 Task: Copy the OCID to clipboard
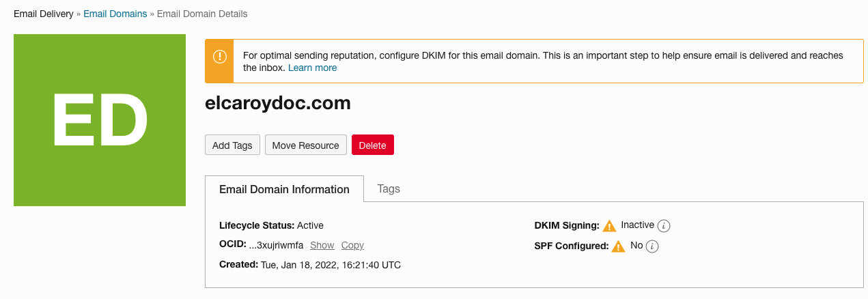[x=352, y=245]
